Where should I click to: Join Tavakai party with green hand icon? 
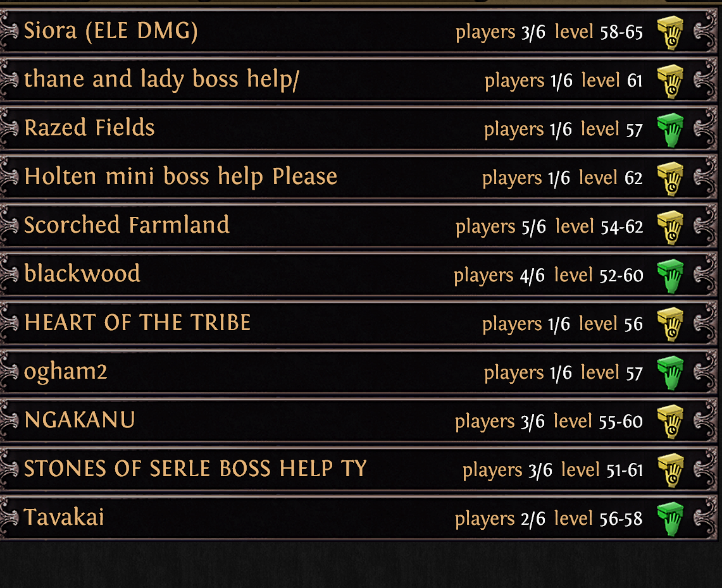click(670, 519)
